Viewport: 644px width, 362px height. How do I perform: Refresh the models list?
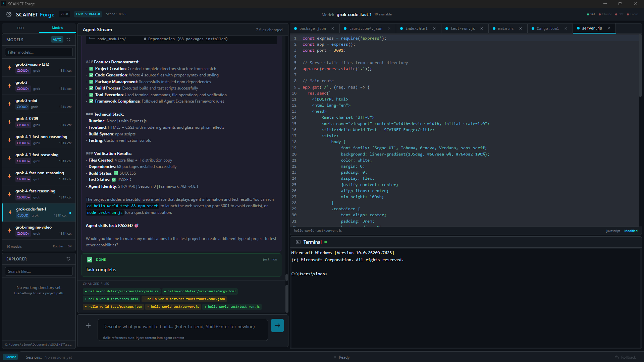[x=68, y=40]
